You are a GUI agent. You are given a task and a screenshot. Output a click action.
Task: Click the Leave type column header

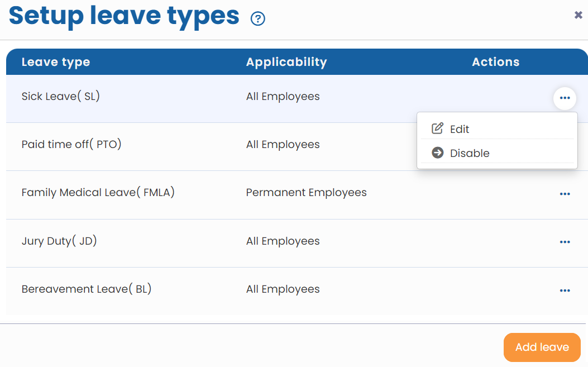[56, 62]
